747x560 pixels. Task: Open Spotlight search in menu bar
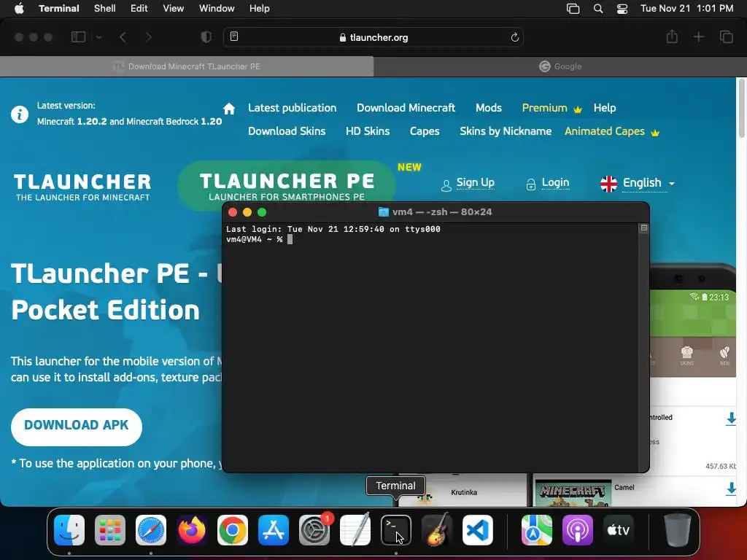click(598, 9)
